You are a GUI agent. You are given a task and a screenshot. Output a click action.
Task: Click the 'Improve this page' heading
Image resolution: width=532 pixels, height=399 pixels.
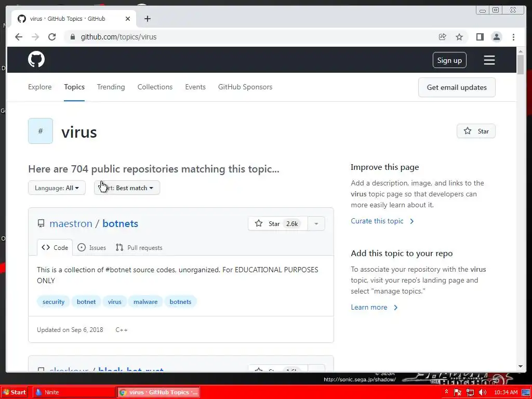coord(385,167)
